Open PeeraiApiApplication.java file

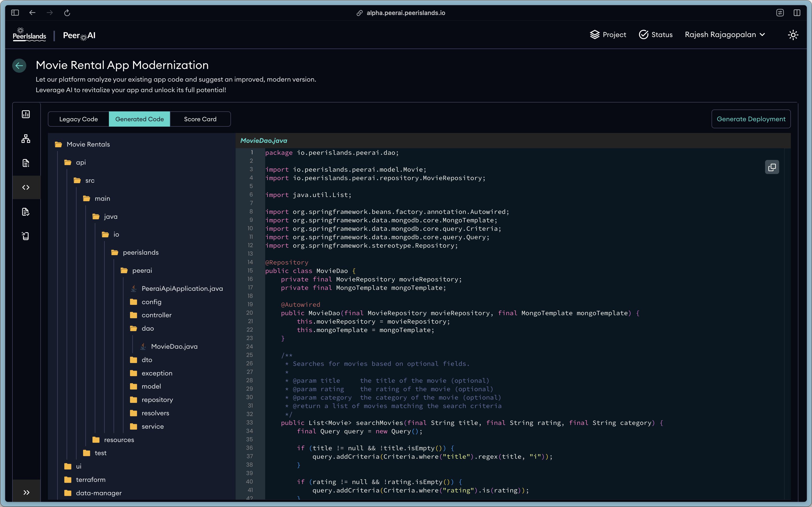[x=182, y=288]
